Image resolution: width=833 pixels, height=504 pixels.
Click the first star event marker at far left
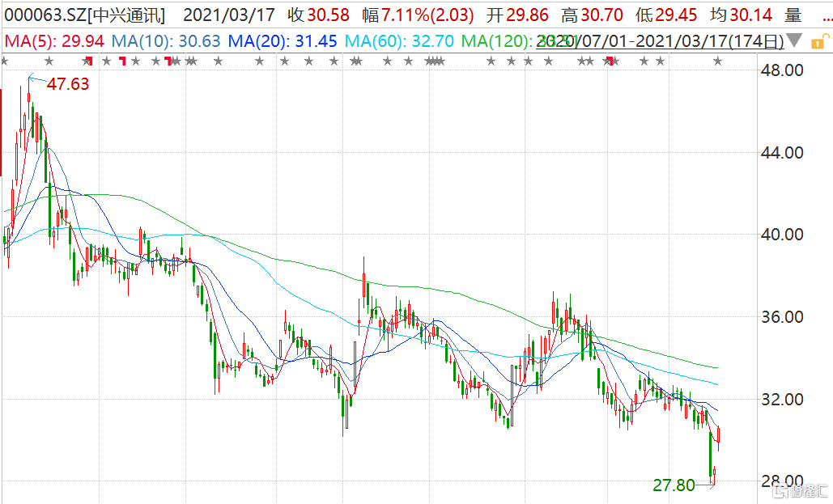point(5,61)
